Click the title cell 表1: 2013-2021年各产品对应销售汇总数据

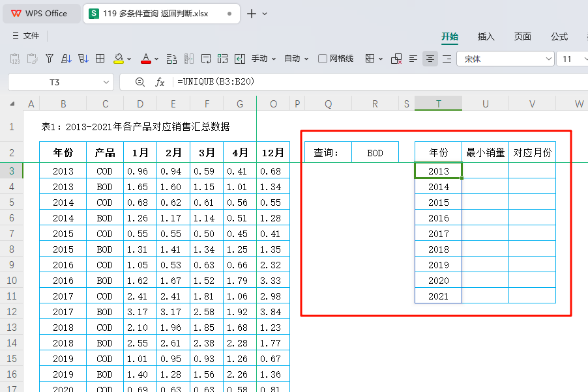pyautogui.click(x=136, y=127)
